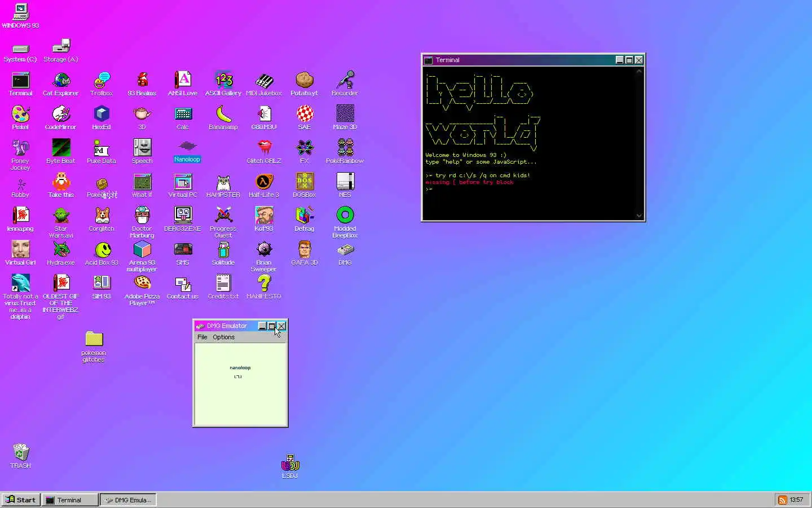Image resolution: width=812 pixels, height=508 pixels.
Task: Open the PokéRainbow icon
Action: 345,152
